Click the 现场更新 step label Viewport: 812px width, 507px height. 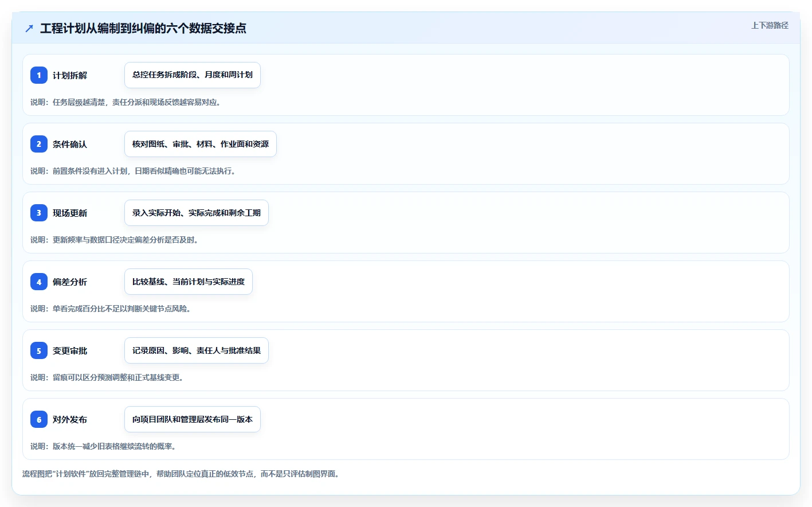coord(70,213)
